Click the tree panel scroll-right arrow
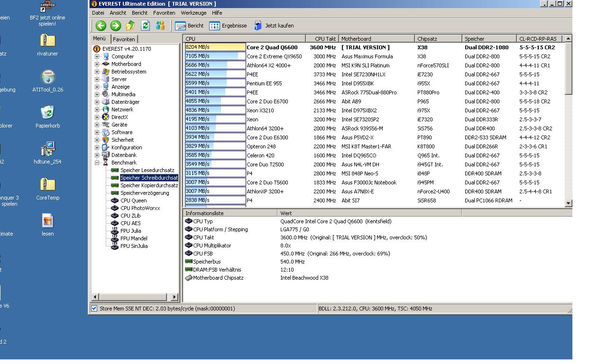Image resolution: width=607 pixels, height=364 pixels. (x=174, y=297)
